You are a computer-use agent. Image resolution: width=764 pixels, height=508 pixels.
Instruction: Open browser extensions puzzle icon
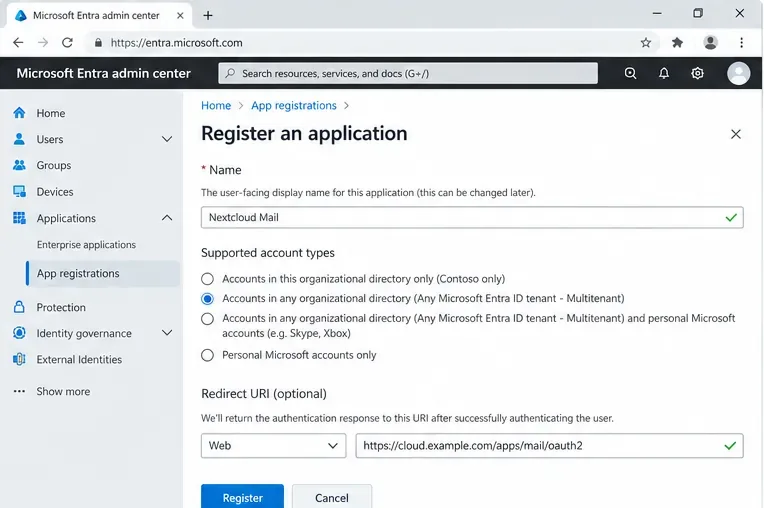pyautogui.click(x=677, y=43)
